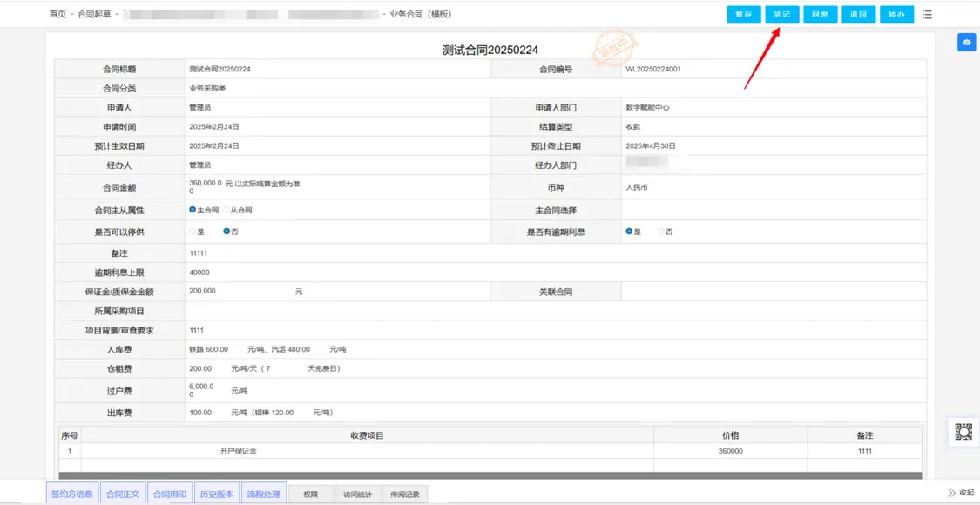Choose 否 for 是否可以停供

click(x=226, y=232)
